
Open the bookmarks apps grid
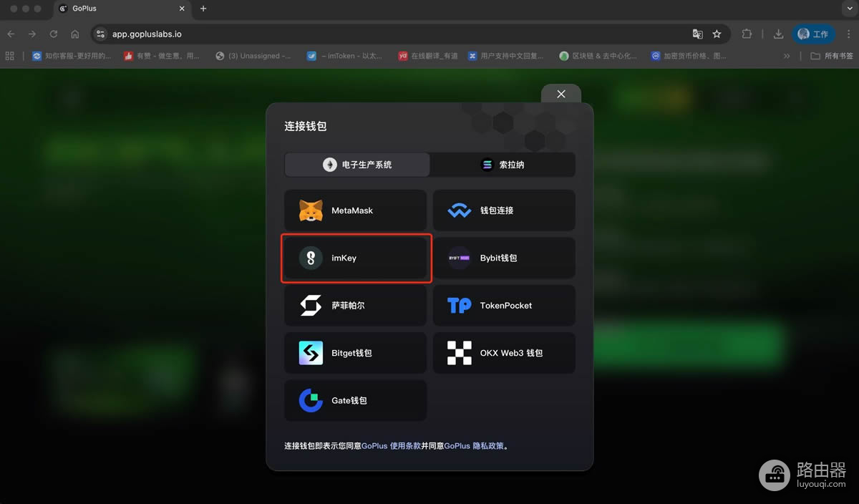pos(10,56)
